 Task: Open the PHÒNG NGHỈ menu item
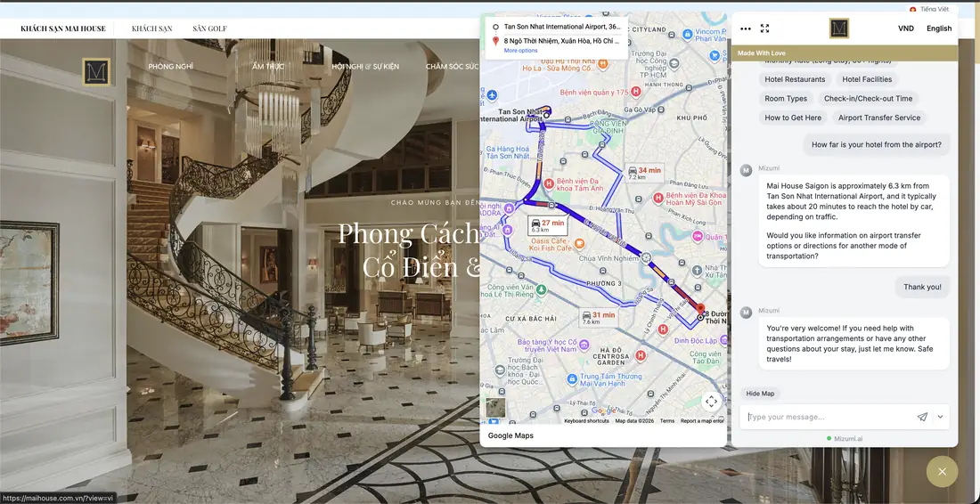171,67
